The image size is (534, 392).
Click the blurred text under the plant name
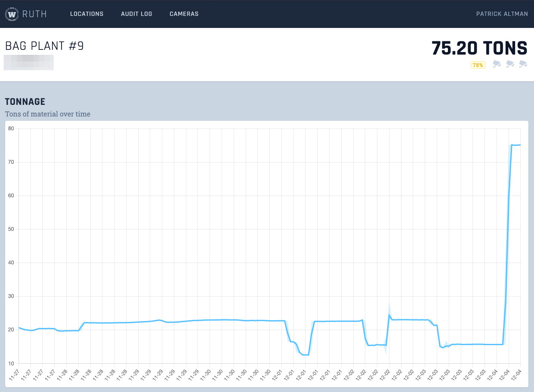[x=28, y=62]
